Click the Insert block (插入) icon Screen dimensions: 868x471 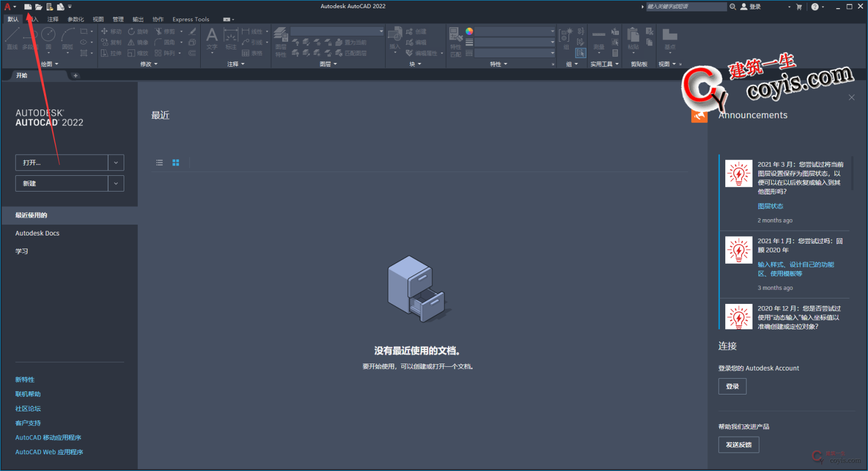pyautogui.click(x=395, y=38)
